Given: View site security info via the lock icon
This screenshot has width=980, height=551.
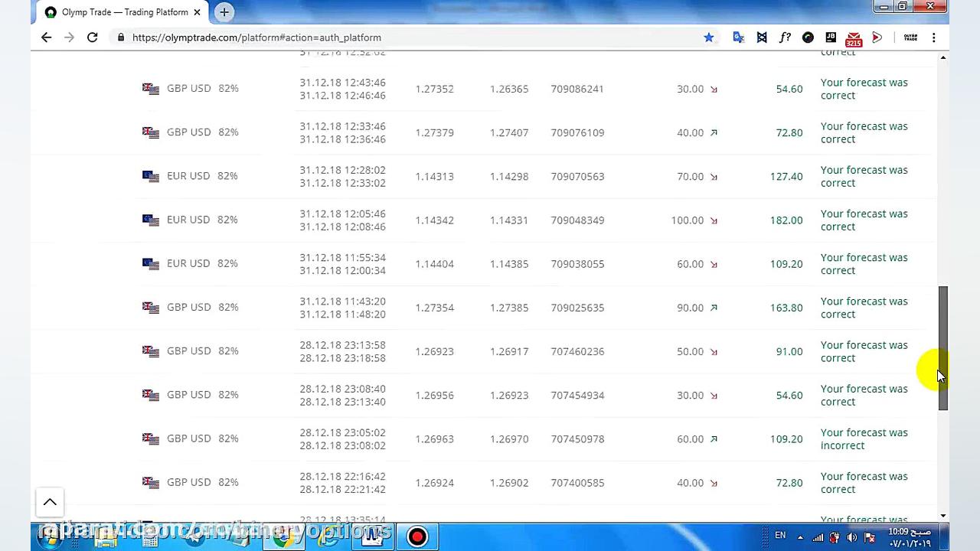Looking at the screenshot, I should pos(121,37).
